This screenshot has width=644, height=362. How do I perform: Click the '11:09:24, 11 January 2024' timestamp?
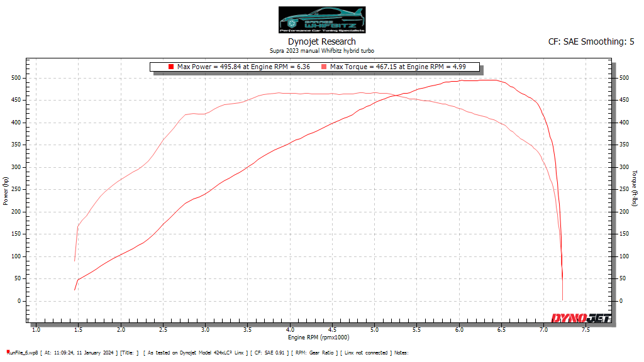[84, 353]
